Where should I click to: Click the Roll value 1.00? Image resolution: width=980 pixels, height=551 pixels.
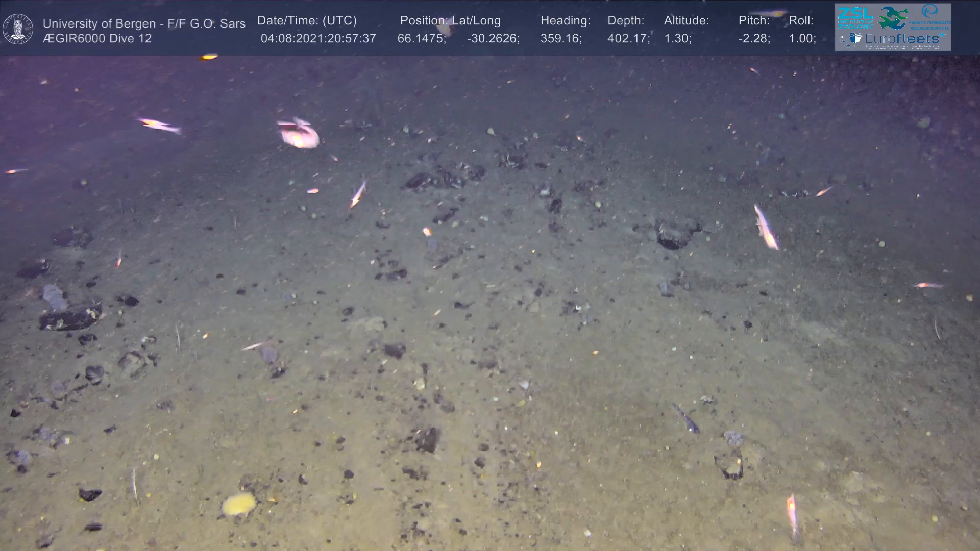pos(802,39)
